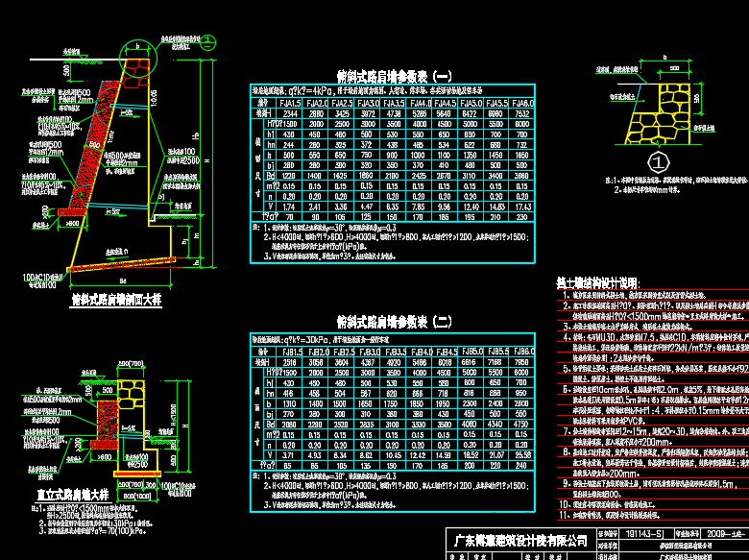This screenshot has width=749, height=560.
Task: Click the FJB4.0 column header cell
Action: pos(420,353)
